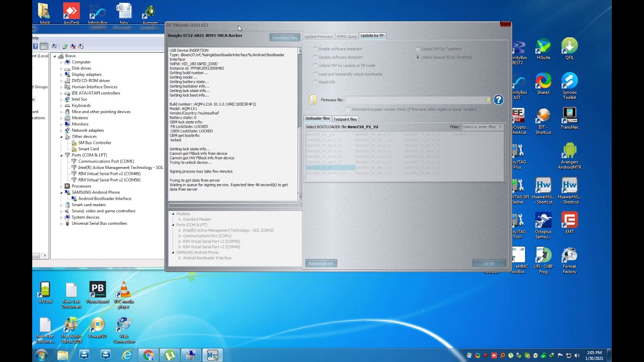Viewport: 644px width, 362px height.
Task: Launch the QFIL desktop shortcut
Action: pos(570,49)
